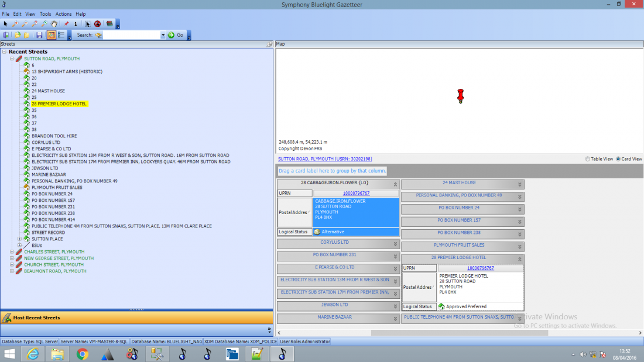The width and height of the screenshot is (644, 362).
Task: Collapse SUTTON ROAD, PLYMOUTH street node
Action: tap(12, 58)
